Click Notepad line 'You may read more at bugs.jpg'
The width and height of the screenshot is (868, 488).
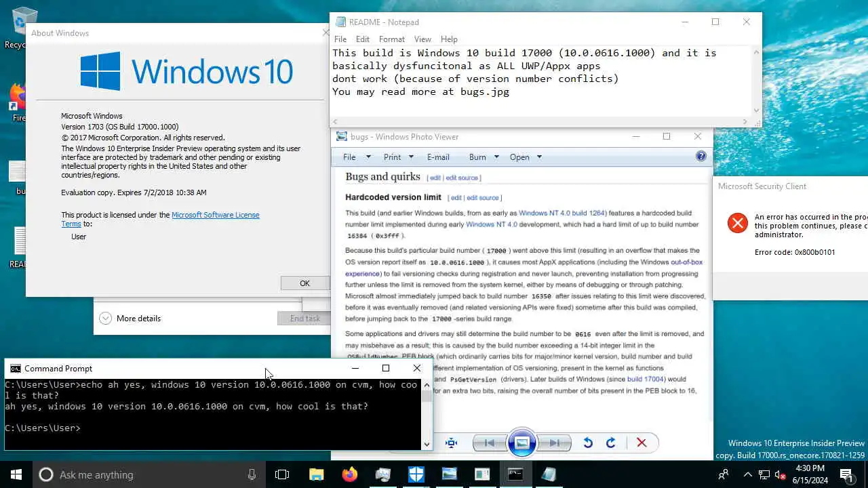(x=420, y=91)
